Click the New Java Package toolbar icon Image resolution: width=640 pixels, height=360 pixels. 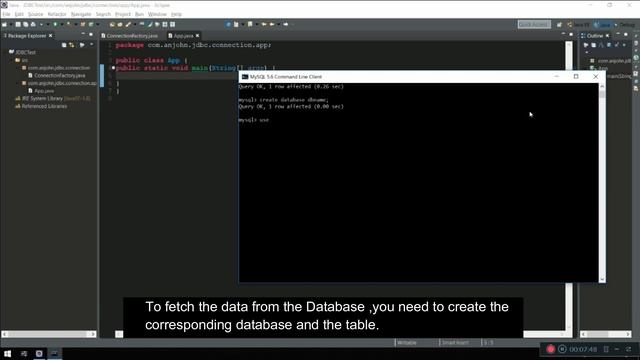click(82, 24)
